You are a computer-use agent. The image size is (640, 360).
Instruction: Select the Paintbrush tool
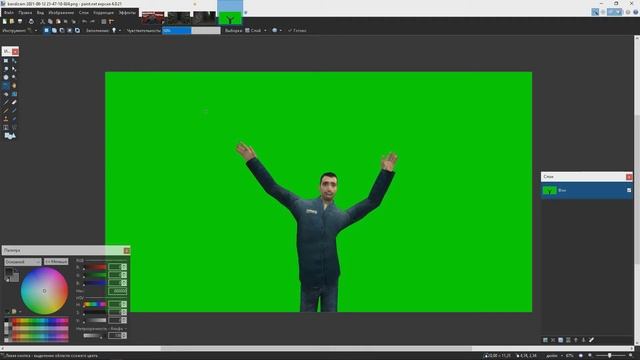6,102
